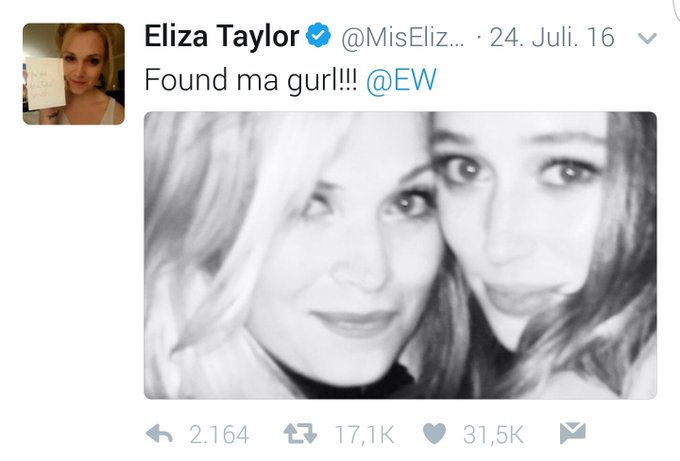View the profile avatar picture

[x=74, y=74]
